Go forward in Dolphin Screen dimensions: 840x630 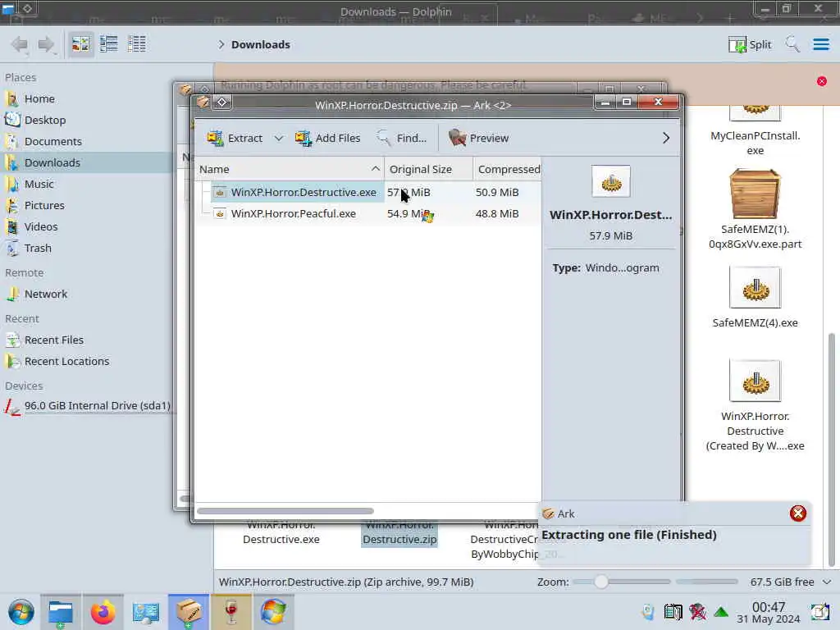(47, 44)
